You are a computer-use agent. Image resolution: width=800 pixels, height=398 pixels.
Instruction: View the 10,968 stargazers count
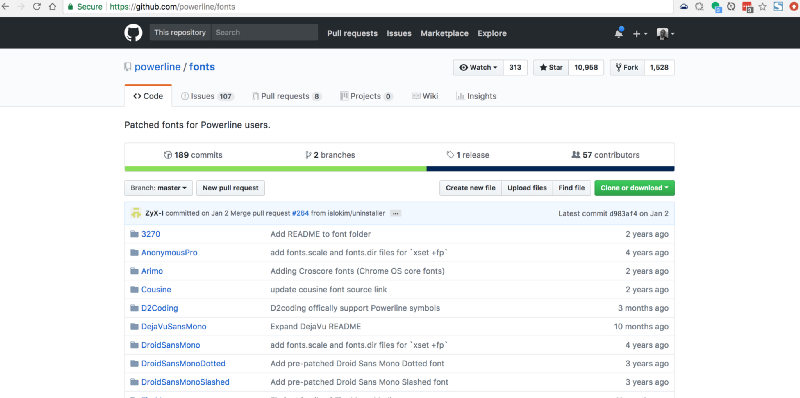(x=586, y=67)
